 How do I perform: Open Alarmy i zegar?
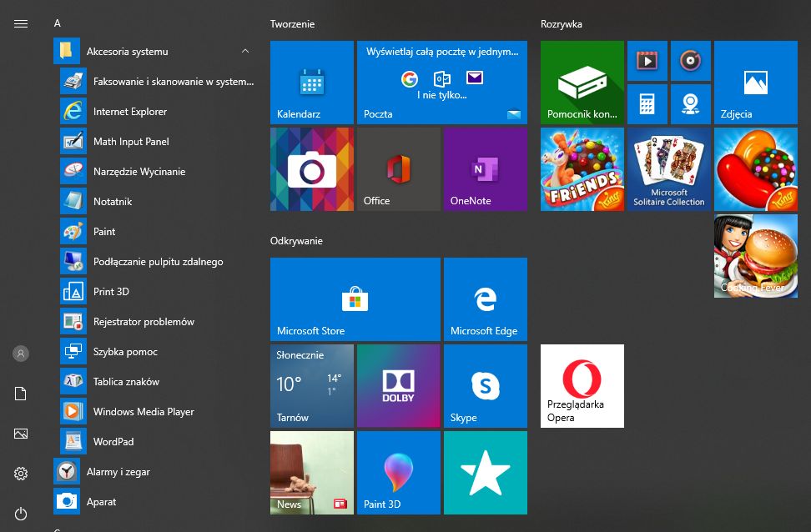pos(155,471)
